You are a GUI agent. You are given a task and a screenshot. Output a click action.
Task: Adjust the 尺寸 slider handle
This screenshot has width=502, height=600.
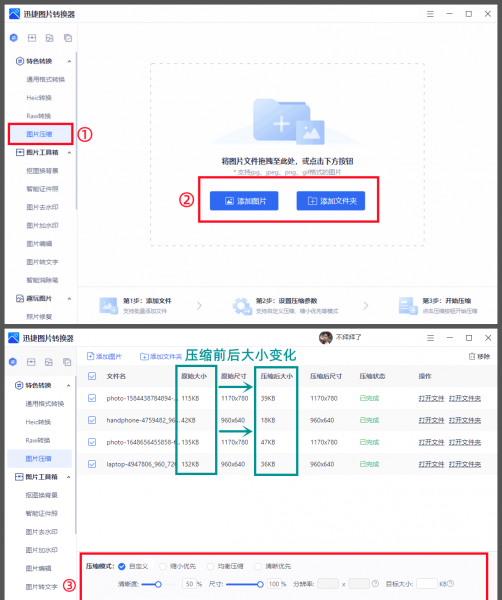click(260, 584)
